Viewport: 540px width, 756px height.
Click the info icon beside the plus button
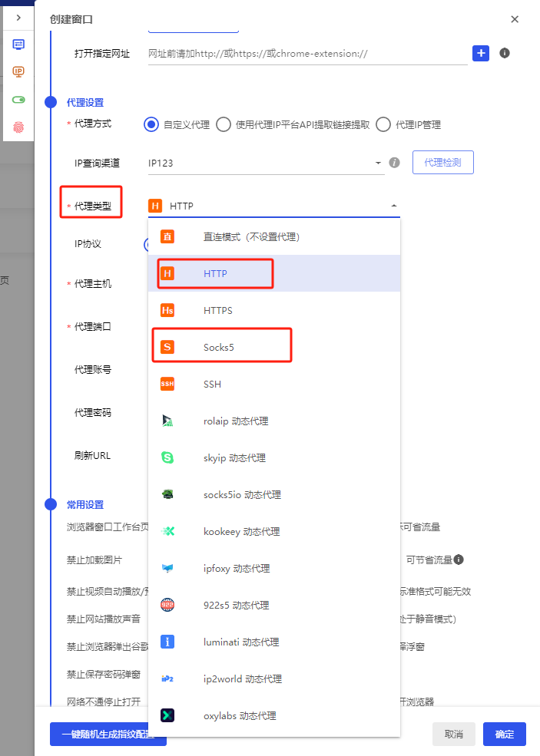tap(505, 53)
